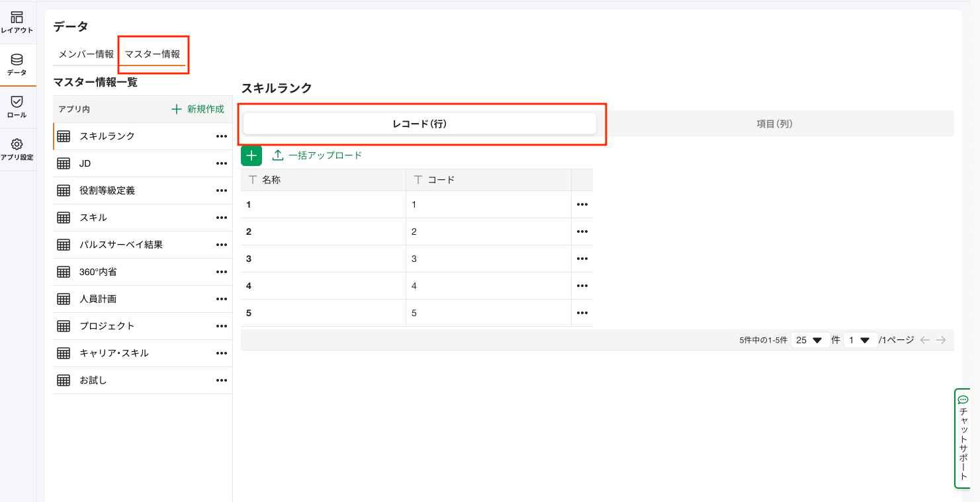Open the 25 items-per-page dropdown

click(x=809, y=340)
